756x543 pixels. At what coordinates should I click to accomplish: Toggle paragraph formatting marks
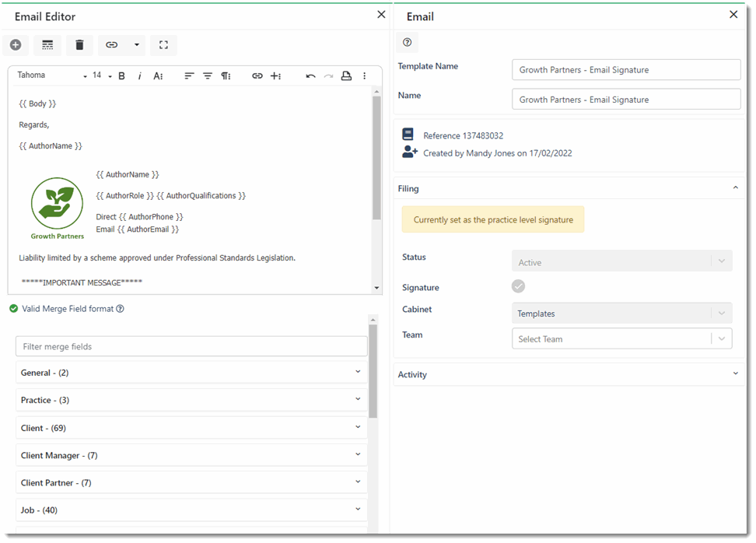[x=226, y=75]
